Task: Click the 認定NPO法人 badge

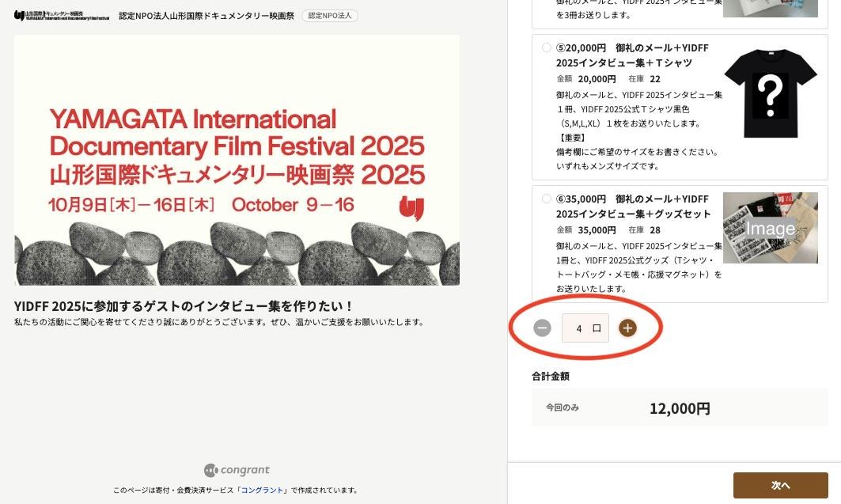Action: coord(329,16)
